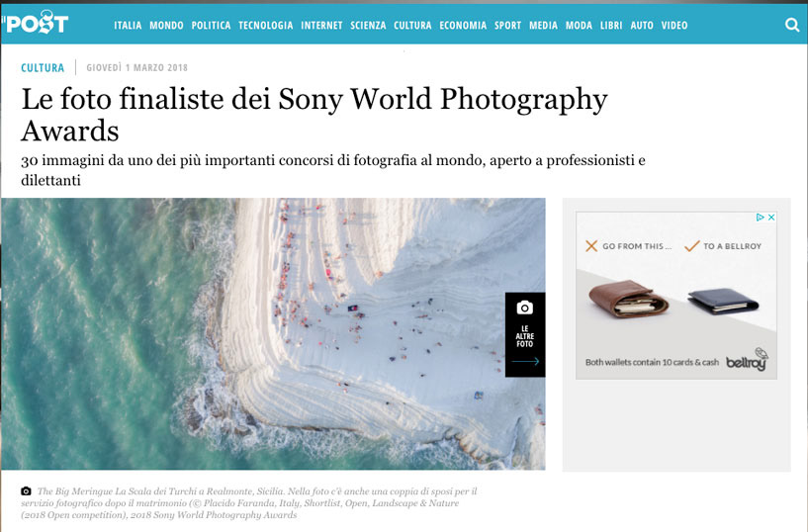
Task: Click the caption camera icon
Action: 26,491
